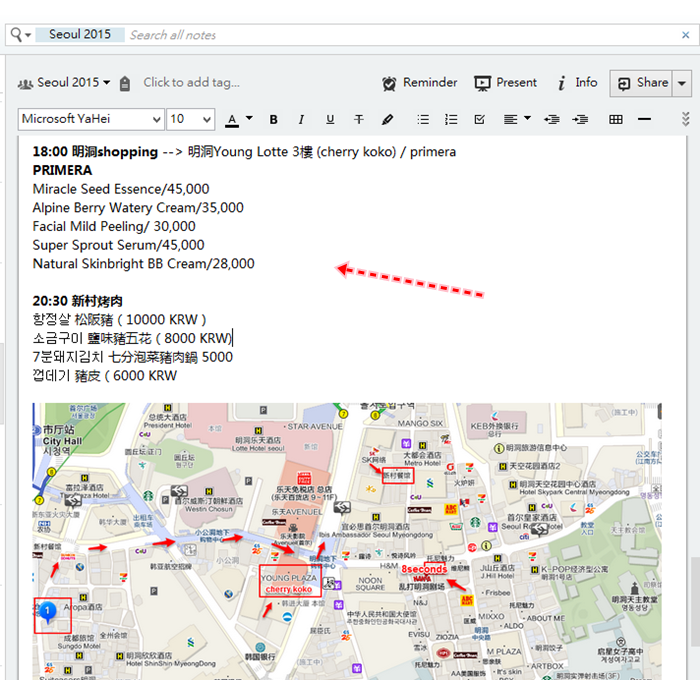Click the Search all notes field
The height and width of the screenshot is (680, 700).
click(x=402, y=35)
